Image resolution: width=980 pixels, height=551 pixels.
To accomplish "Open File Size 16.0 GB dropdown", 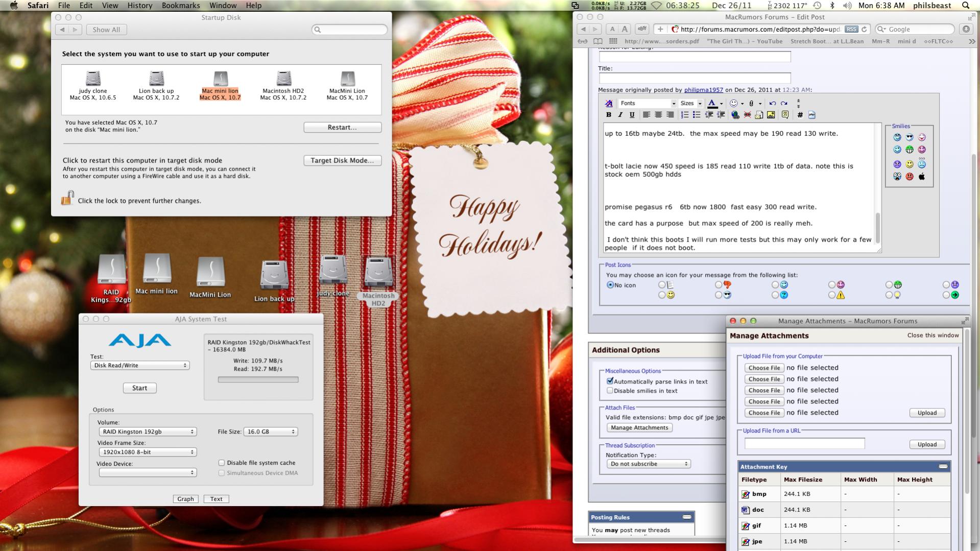I will tap(271, 432).
